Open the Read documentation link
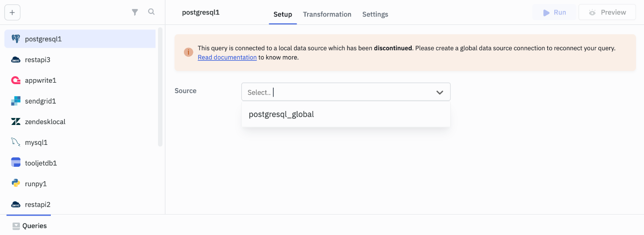This screenshot has width=644, height=235. (227, 57)
